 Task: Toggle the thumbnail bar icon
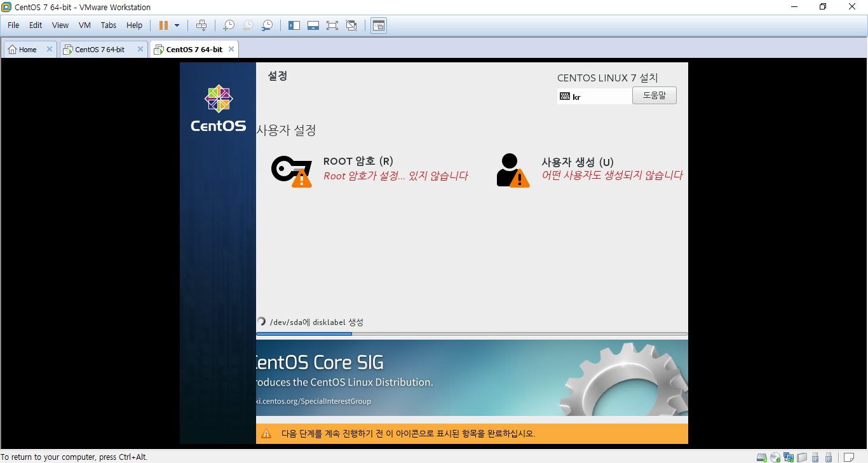coord(313,25)
